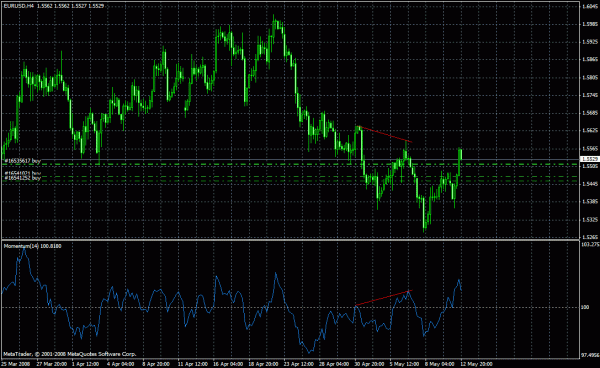Screen dimensions: 600x368
Task: Click the 1.5565 price axis label
Action: click(590, 148)
